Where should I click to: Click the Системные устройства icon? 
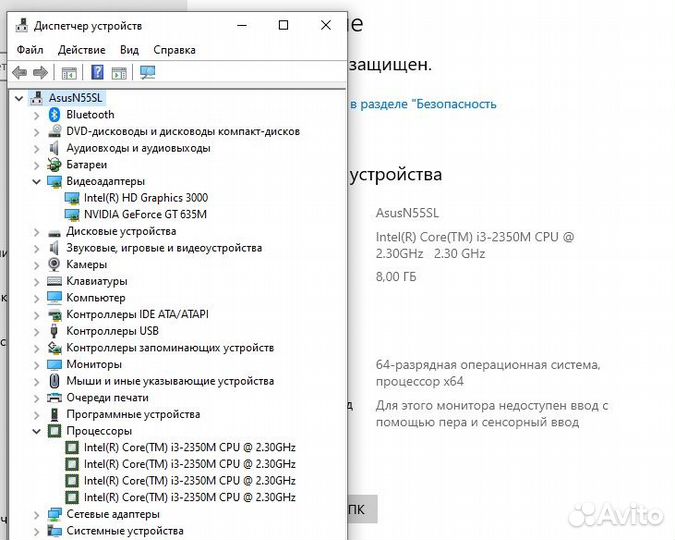[x=55, y=531]
